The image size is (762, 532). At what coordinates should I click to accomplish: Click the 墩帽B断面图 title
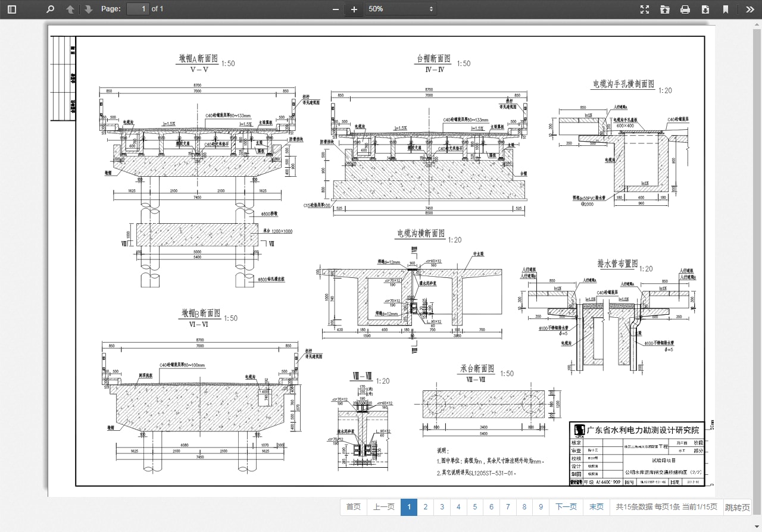(x=201, y=313)
